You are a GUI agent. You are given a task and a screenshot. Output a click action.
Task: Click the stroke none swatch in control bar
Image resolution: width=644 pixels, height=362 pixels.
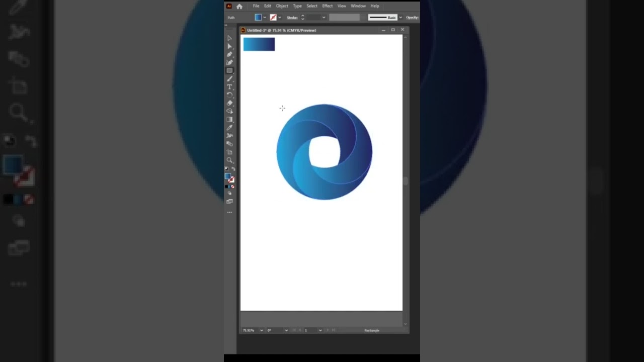coord(273,18)
